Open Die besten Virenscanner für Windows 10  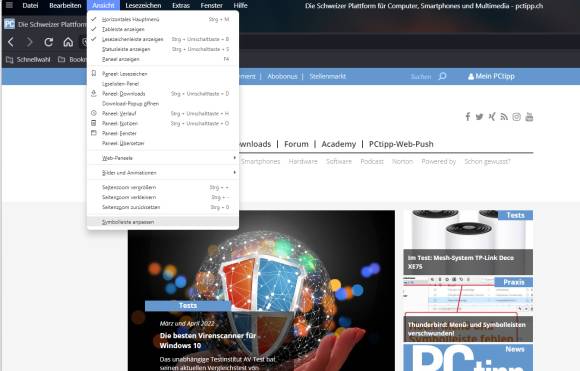208,340
